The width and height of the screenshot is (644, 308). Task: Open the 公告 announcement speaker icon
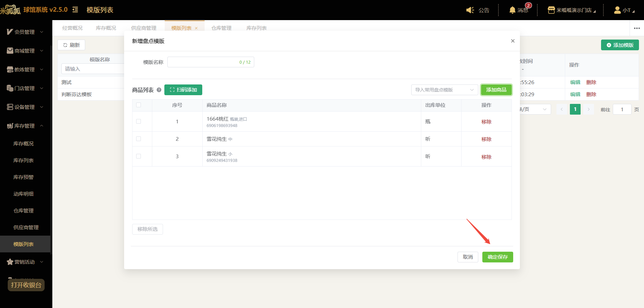pyautogui.click(x=470, y=10)
